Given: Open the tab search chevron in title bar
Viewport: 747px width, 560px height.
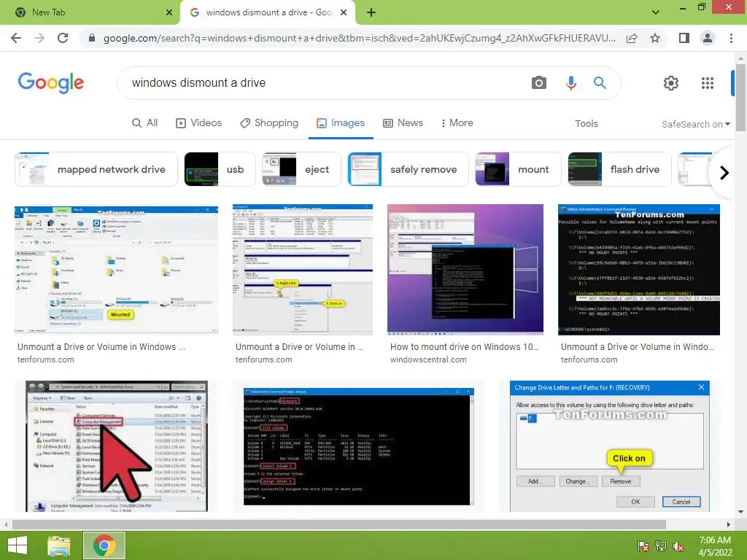Looking at the screenshot, I should coord(656,12).
